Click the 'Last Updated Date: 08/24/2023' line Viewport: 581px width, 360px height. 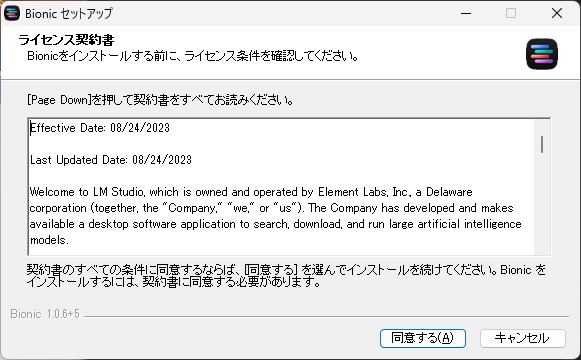point(111,160)
